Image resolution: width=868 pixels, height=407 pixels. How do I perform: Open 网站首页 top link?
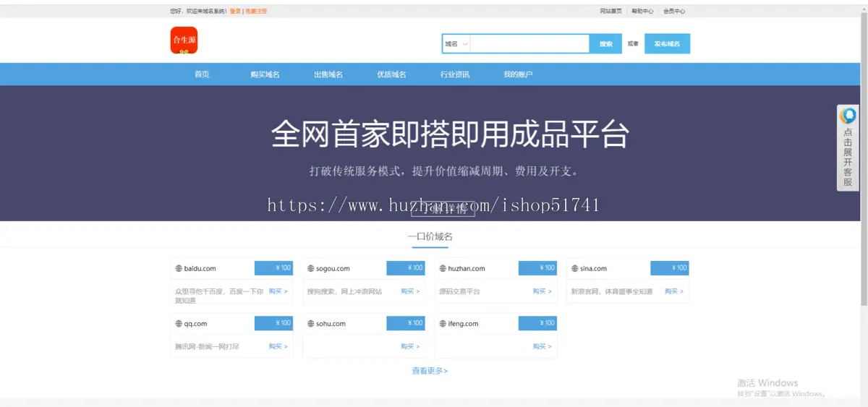[x=610, y=11]
